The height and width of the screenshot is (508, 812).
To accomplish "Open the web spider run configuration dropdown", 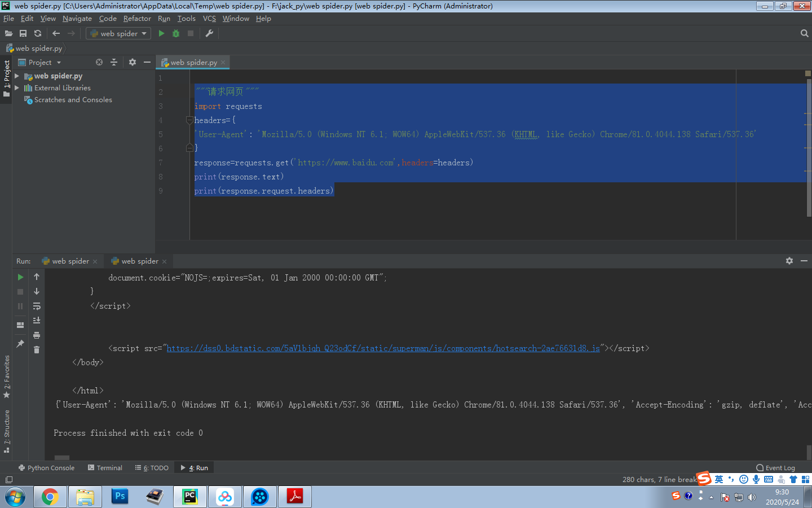I will click(x=119, y=33).
